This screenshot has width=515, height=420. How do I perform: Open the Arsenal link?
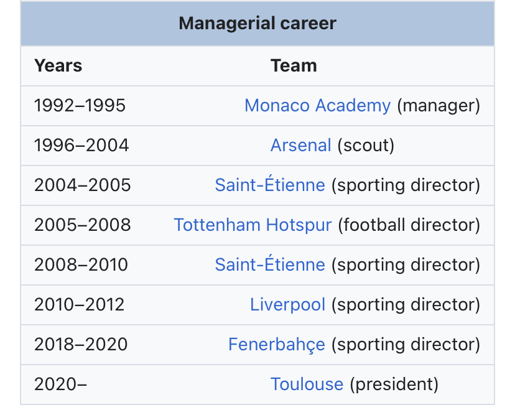(x=301, y=145)
